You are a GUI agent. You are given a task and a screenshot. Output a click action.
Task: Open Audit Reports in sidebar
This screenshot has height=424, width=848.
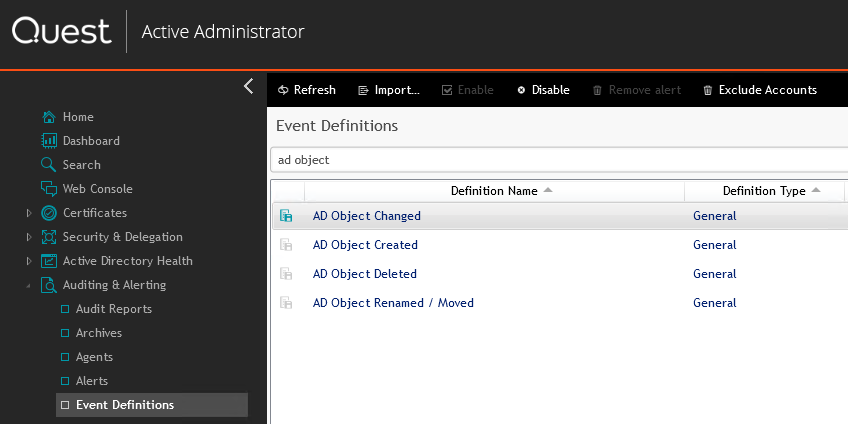click(113, 309)
